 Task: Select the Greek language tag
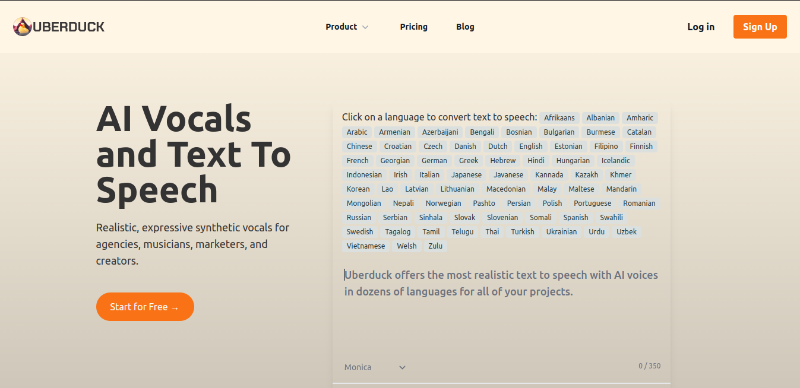click(x=469, y=161)
